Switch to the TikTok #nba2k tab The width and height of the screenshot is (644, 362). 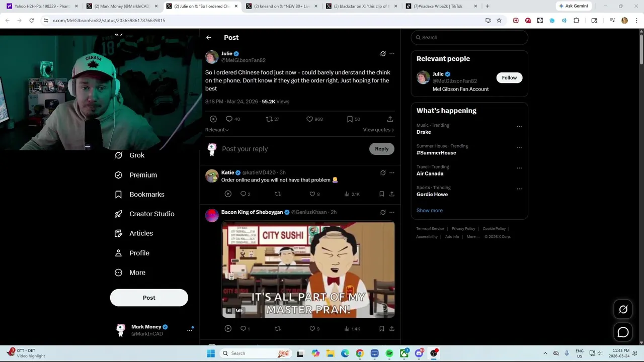coord(442,6)
